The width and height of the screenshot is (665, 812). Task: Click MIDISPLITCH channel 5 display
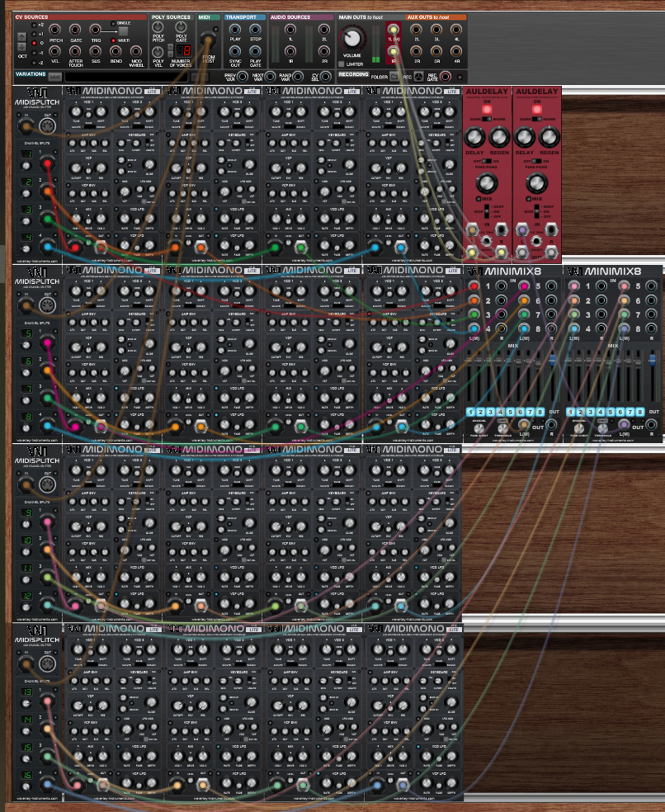tap(26, 333)
